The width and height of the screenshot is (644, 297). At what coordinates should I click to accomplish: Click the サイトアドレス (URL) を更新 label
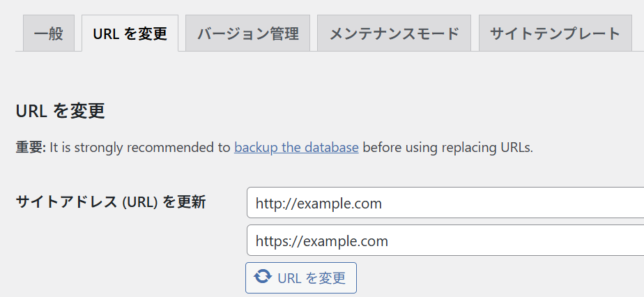tap(110, 203)
